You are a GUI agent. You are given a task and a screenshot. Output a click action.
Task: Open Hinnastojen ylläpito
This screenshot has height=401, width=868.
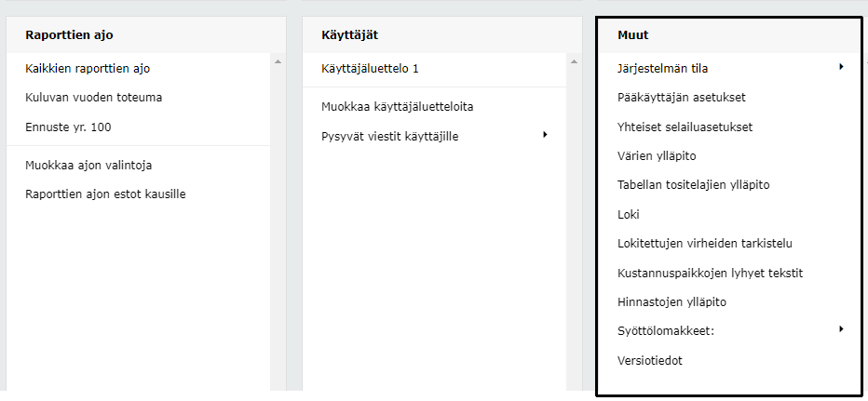pos(671,302)
